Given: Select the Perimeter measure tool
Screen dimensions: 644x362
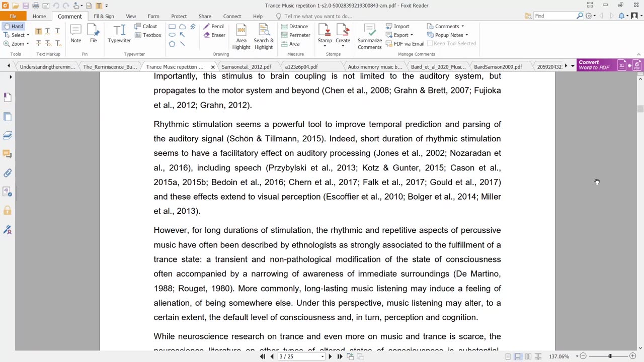Looking at the screenshot, I should (x=295, y=35).
